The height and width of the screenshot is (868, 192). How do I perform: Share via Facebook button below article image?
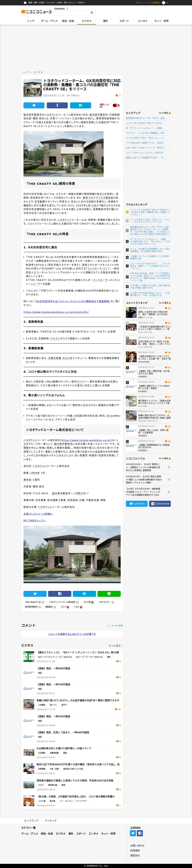[60, 593]
